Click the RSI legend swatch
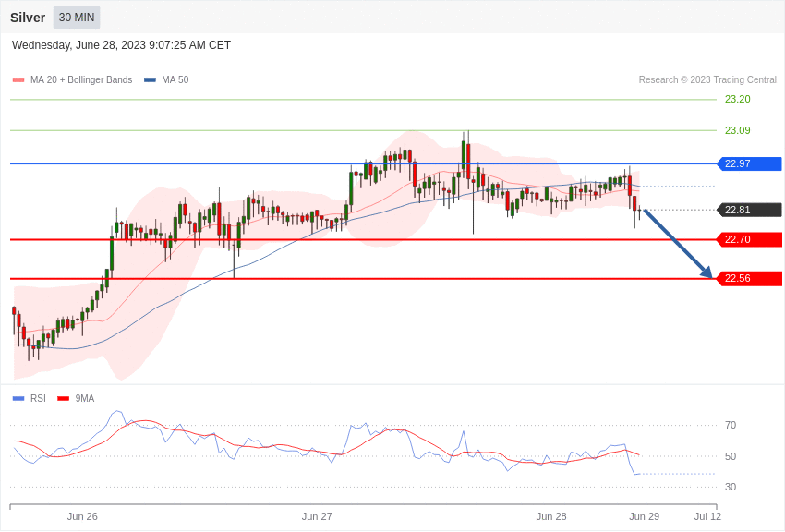Screen dimensions: 785x532 coord(18,398)
